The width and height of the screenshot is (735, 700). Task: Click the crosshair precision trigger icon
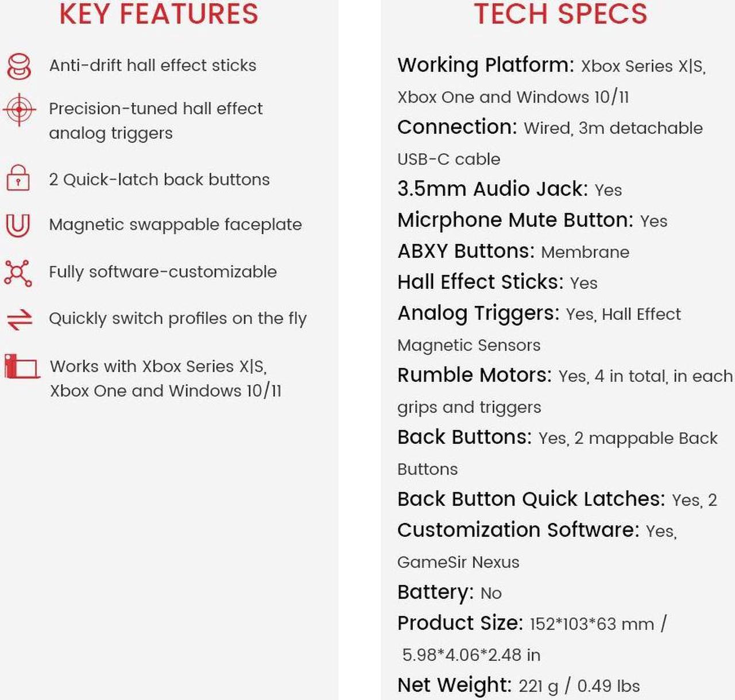point(20,109)
